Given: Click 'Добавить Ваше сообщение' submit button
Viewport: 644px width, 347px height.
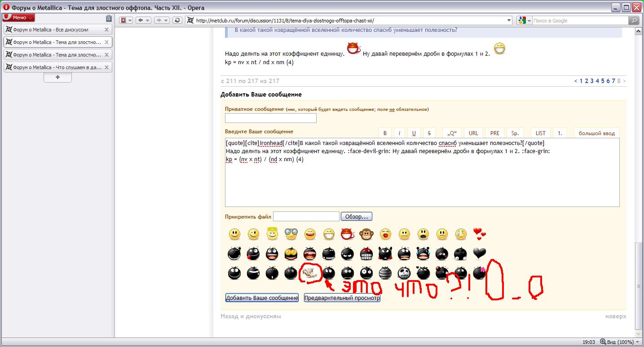Looking at the screenshot, I should click(x=262, y=298).
